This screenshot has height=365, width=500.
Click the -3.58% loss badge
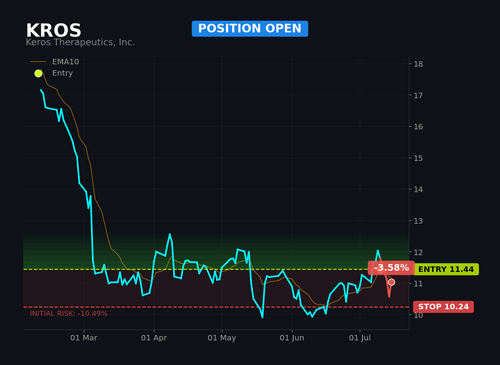[x=391, y=268]
